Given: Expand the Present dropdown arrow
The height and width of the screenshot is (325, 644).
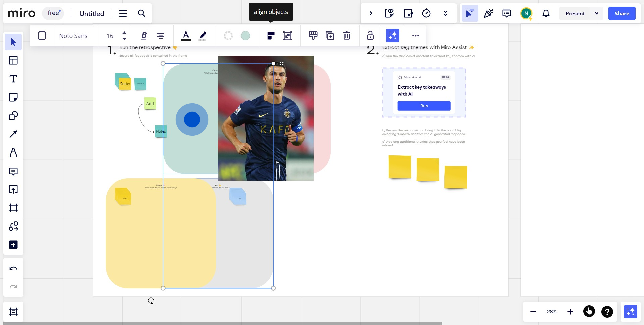Looking at the screenshot, I should pos(597,13).
